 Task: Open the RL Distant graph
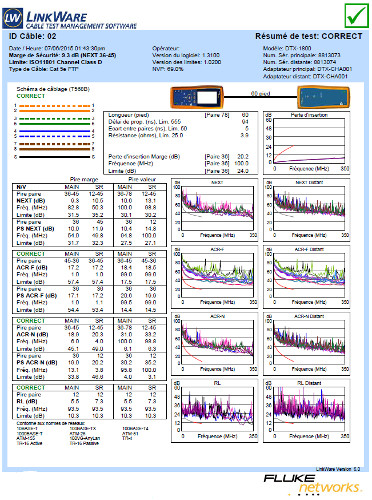(x=307, y=411)
